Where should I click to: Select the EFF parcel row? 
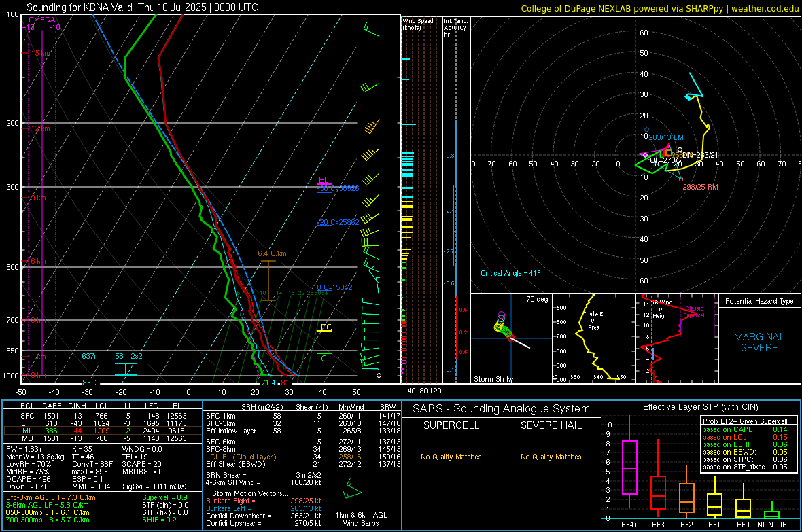tap(103, 423)
